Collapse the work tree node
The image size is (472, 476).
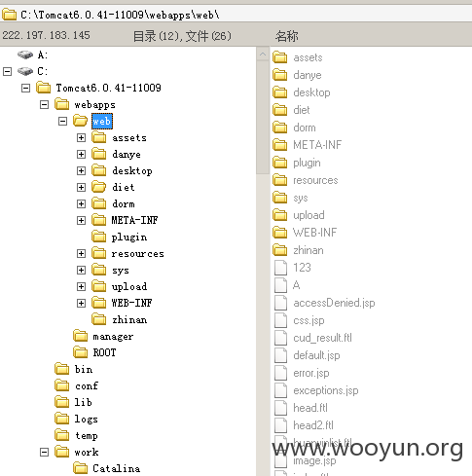pos(44,452)
